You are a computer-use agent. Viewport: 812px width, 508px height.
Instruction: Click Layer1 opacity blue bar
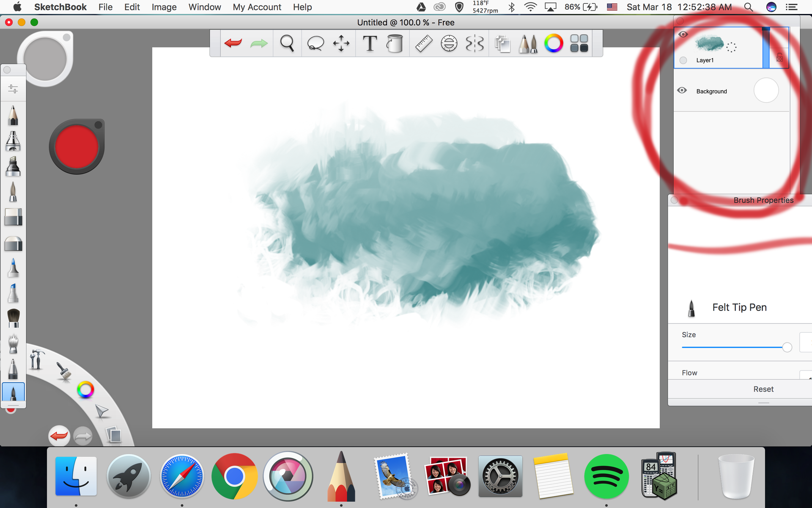pyautogui.click(x=766, y=47)
